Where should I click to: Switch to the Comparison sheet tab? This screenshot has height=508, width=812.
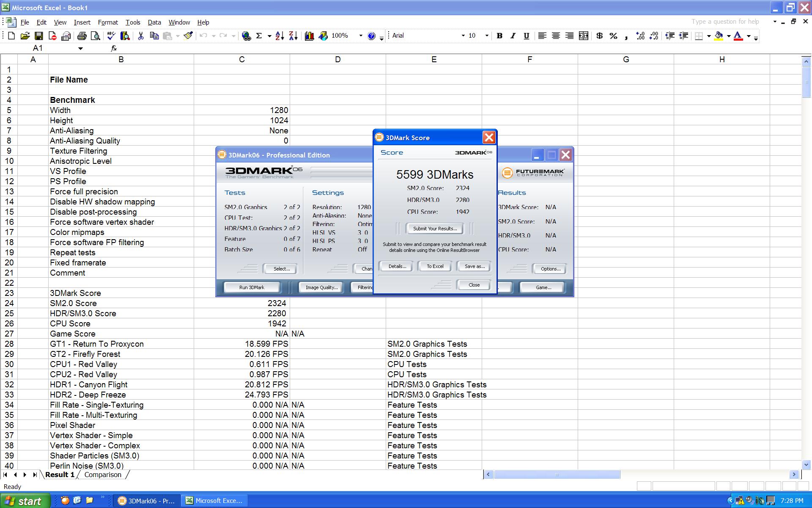tap(103, 475)
